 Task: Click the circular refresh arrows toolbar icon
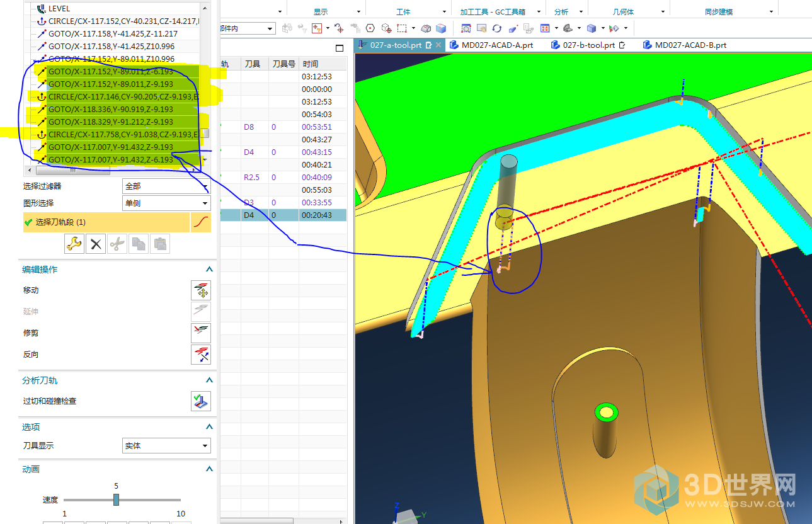497,28
